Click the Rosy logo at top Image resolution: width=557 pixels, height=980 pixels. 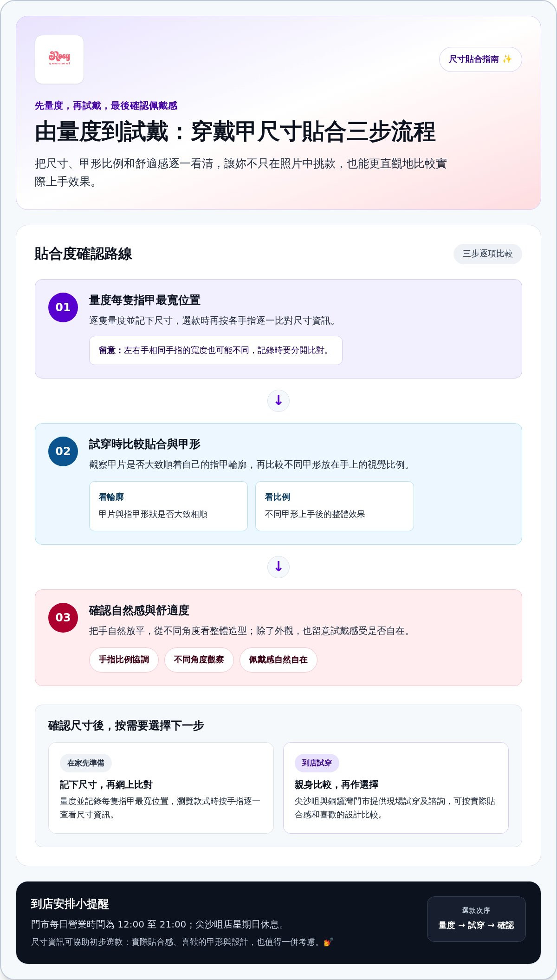pos(59,59)
